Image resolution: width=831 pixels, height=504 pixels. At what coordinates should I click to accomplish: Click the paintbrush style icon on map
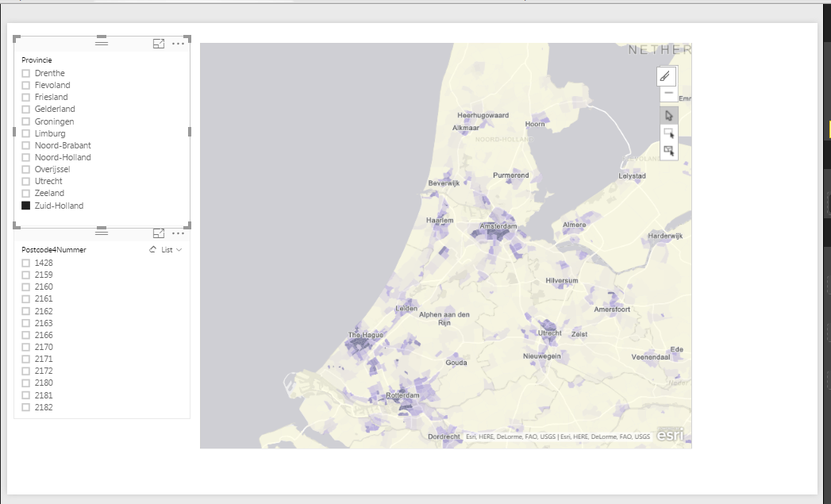point(666,76)
